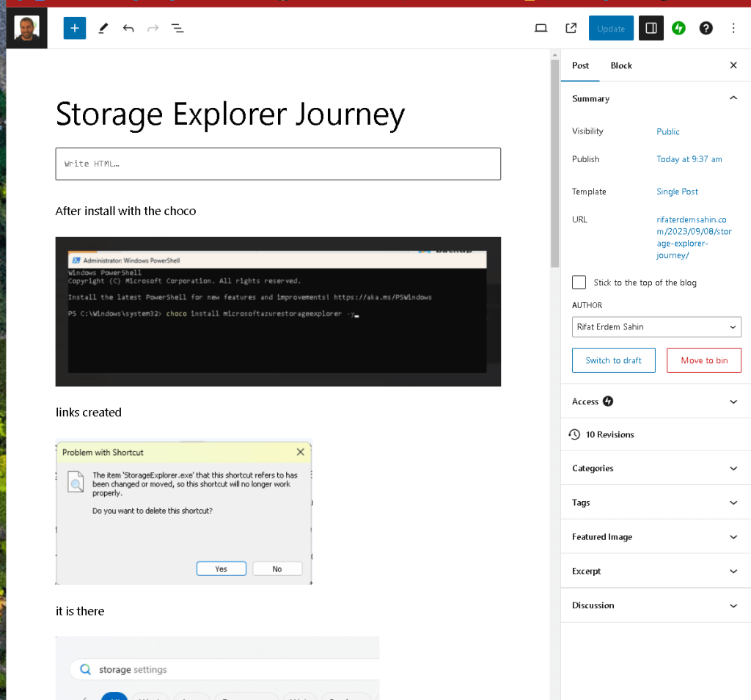Click the Jetpack icon beside Access

(608, 401)
